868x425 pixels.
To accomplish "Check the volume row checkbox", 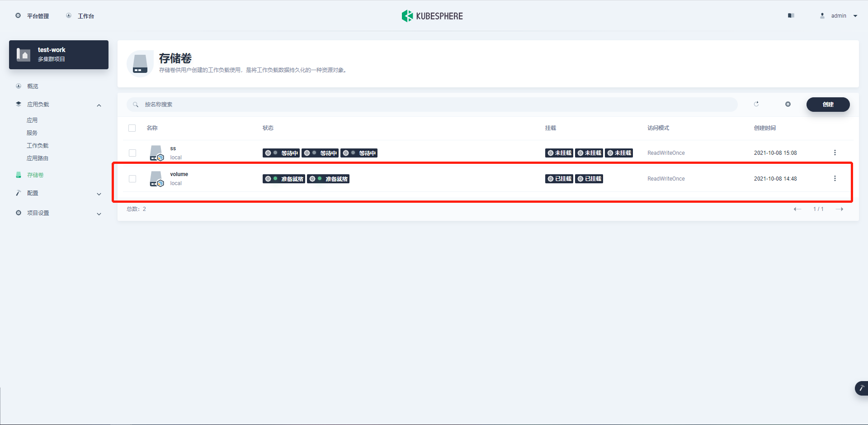I will click(132, 179).
